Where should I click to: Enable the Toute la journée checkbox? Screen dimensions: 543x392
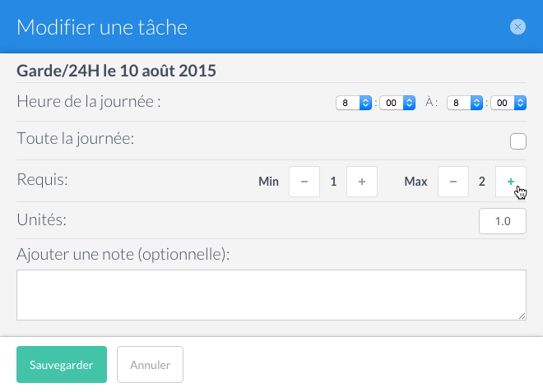coord(518,141)
